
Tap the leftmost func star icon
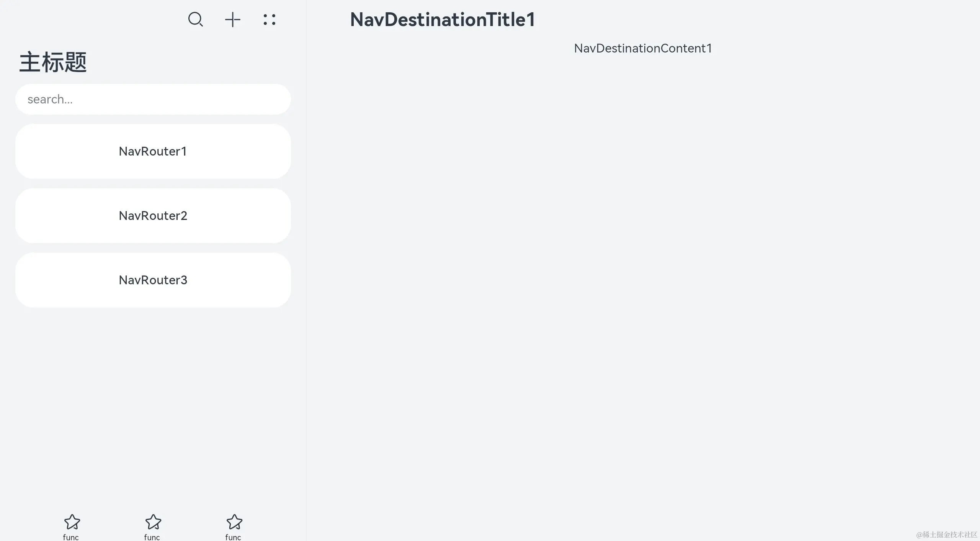click(x=72, y=522)
